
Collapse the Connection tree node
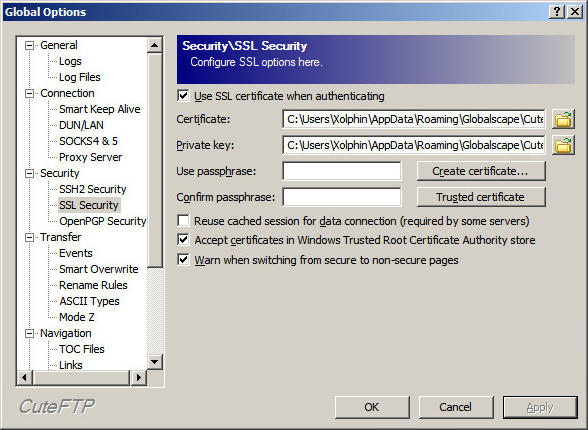[x=29, y=93]
